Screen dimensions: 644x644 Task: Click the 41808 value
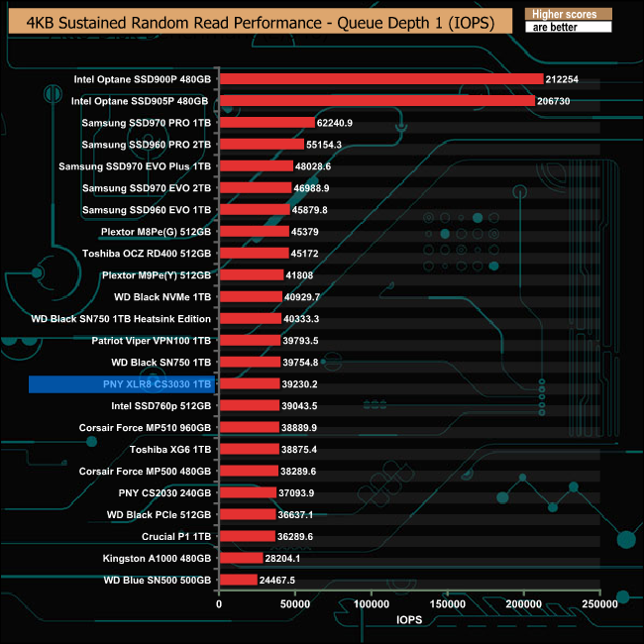(299, 275)
